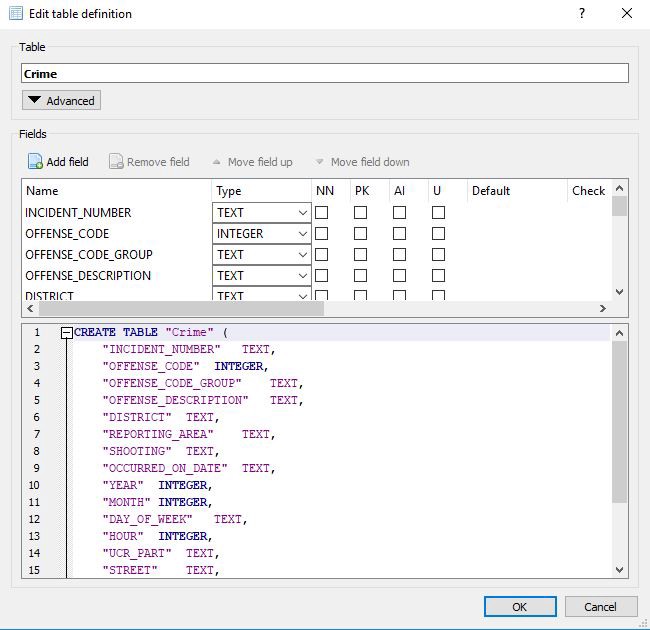
Task: Click the Edit table definition title icon
Action: click(16, 13)
